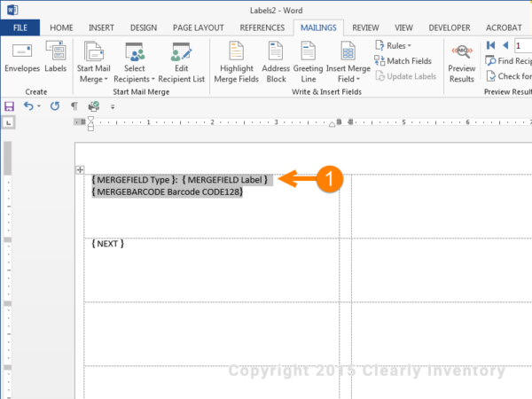
Task: Insert a Greeting Line
Action: [308, 62]
